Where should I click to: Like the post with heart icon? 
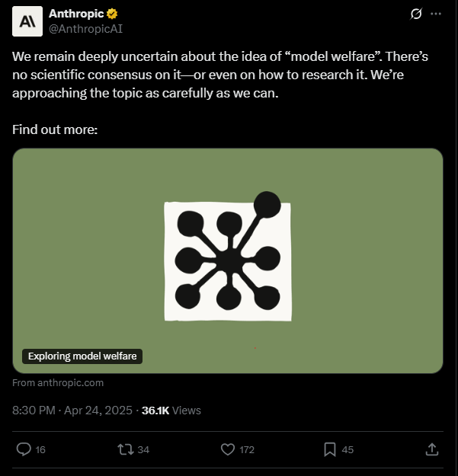click(227, 449)
